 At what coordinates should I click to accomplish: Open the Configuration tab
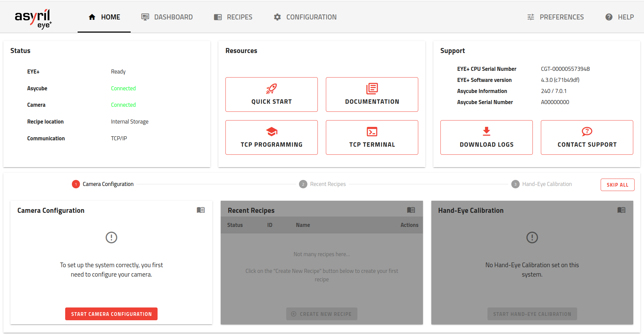point(305,17)
